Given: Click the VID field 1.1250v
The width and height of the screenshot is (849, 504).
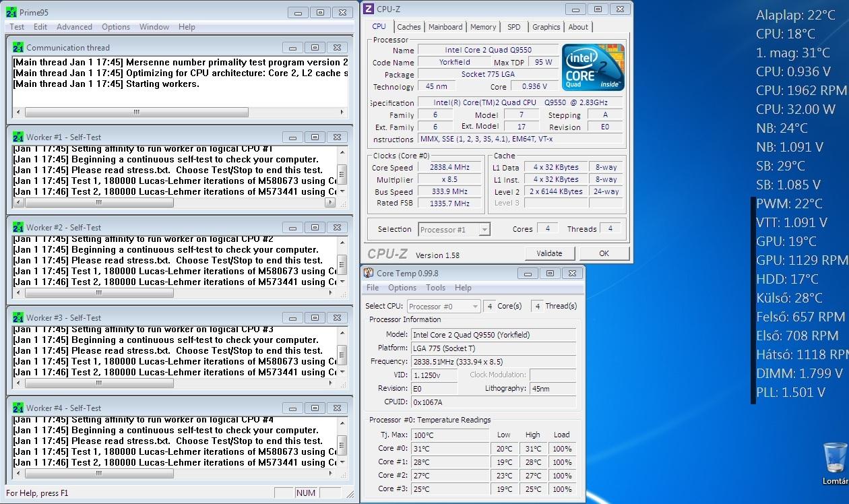Looking at the screenshot, I should 434,375.
